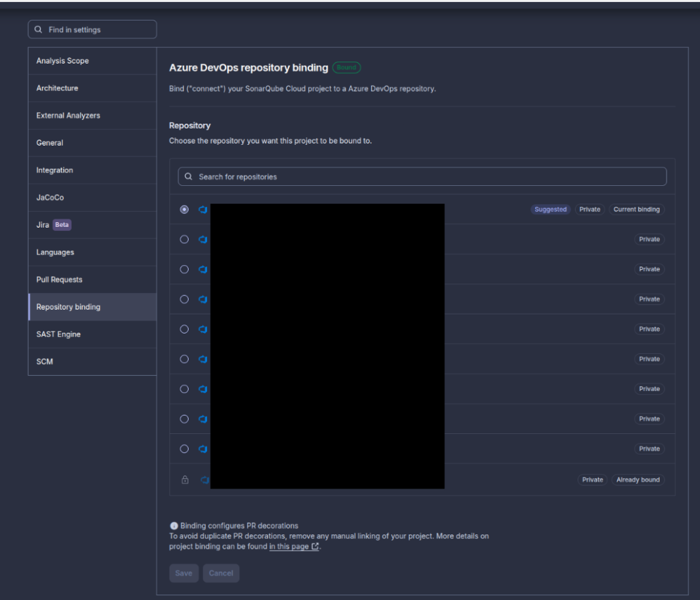This screenshot has width=700, height=600.
Task: Click the info icon beside Binding configures PR decorations
Action: (x=174, y=526)
